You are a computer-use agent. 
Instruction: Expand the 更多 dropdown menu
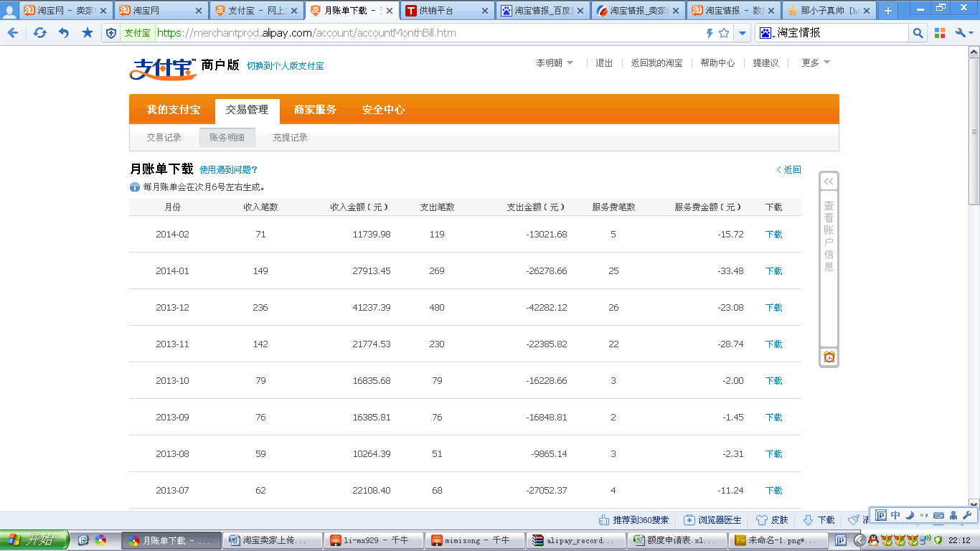coord(816,63)
